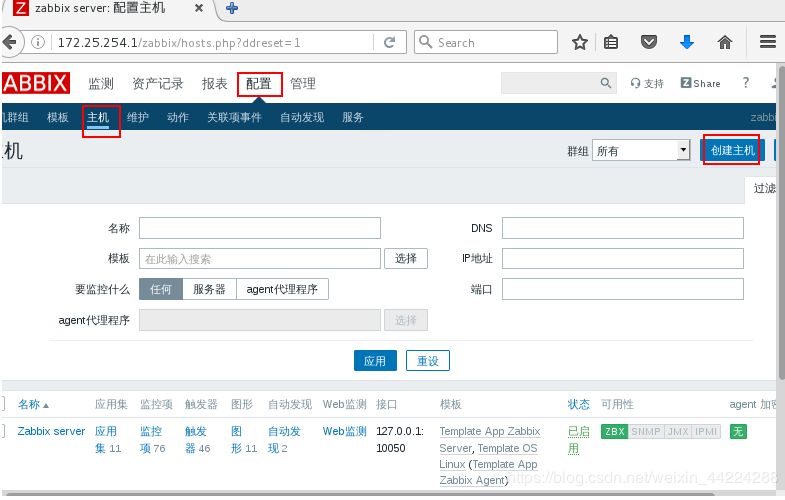Click the SNMP availability icon
Screen dimensions: 785x500
(646, 431)
